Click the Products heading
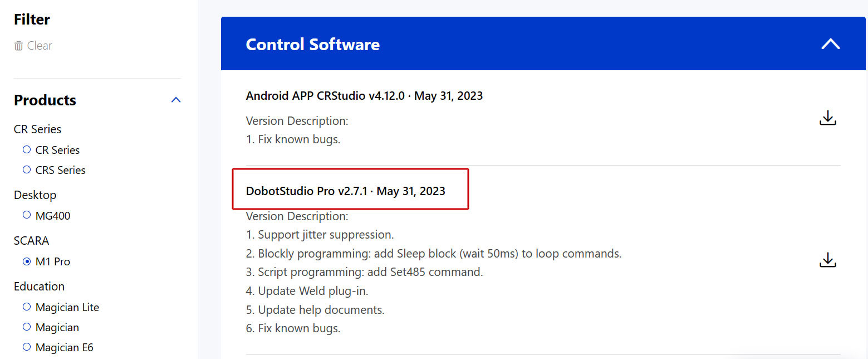Screen dimensions: 868x359 pos(45,100)
